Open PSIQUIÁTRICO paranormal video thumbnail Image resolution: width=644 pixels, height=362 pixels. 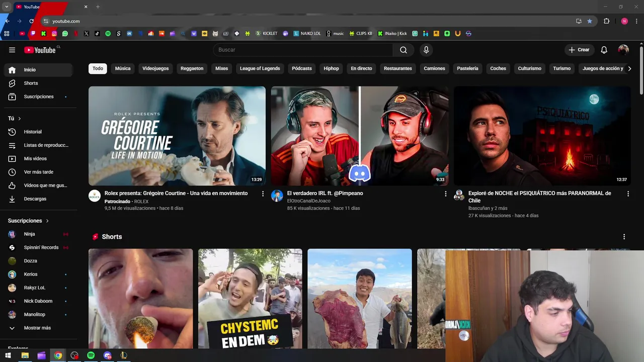click(x=542, y=136)
